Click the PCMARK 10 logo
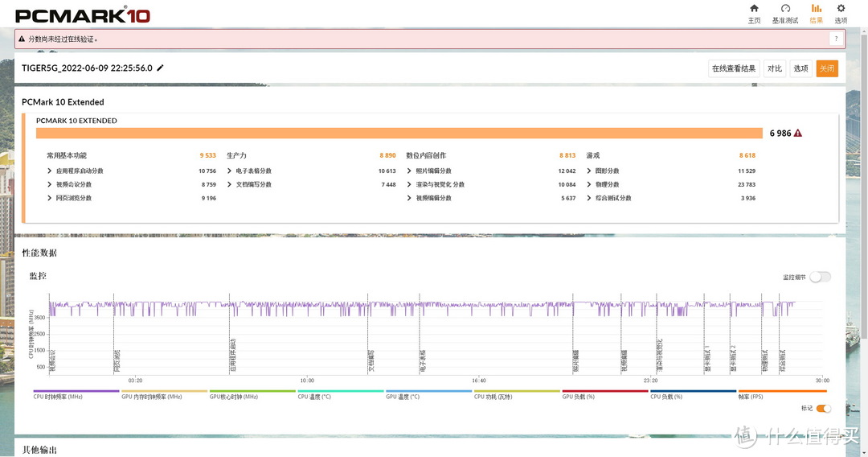 coord(83,15)
